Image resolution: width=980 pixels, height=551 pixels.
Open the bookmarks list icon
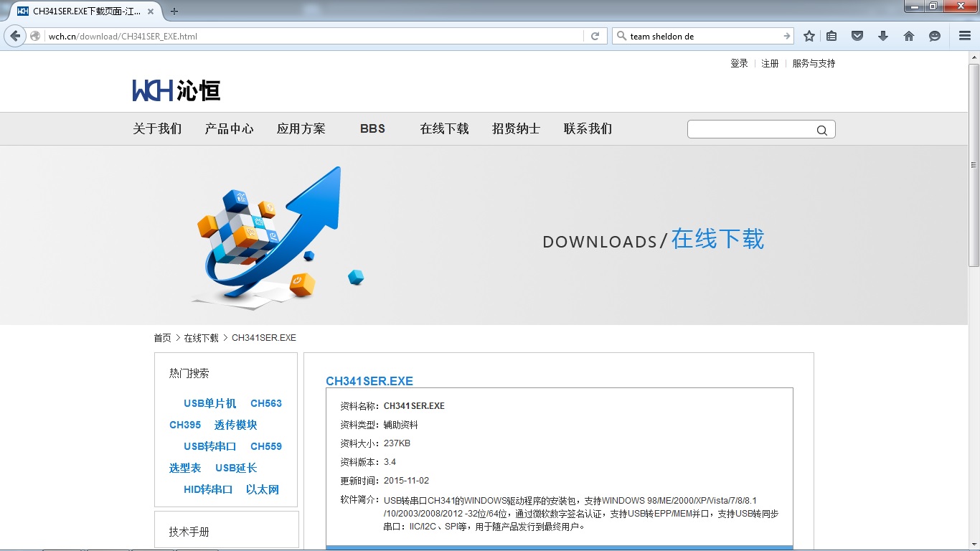tap(831, 36)
